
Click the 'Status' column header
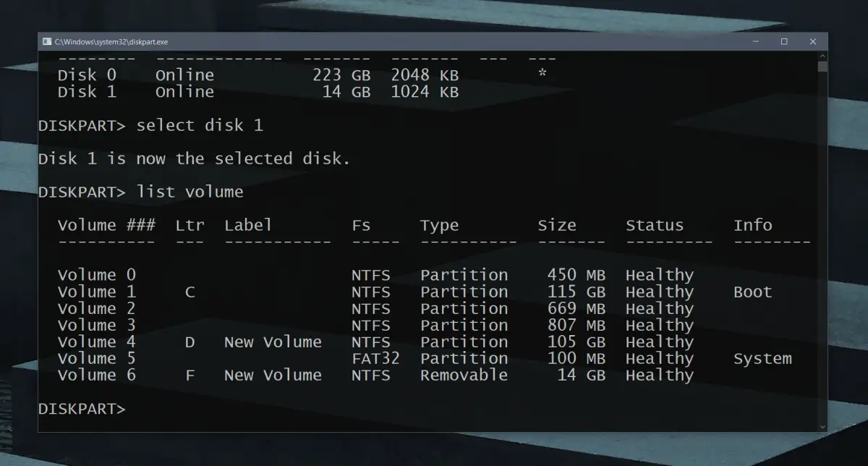(654, 226)
